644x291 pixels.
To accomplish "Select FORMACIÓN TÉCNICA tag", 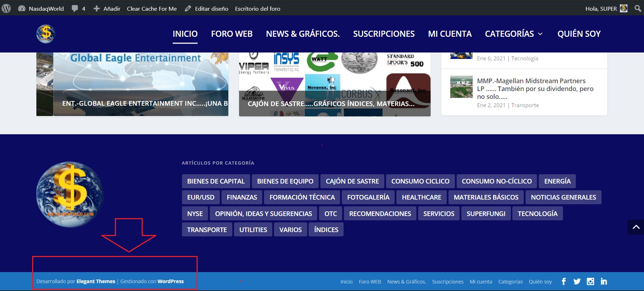I will (x=302, y=197).
